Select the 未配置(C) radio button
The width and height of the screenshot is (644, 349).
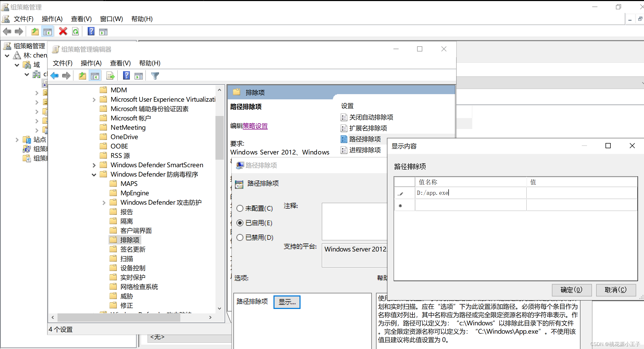(240, 208)
